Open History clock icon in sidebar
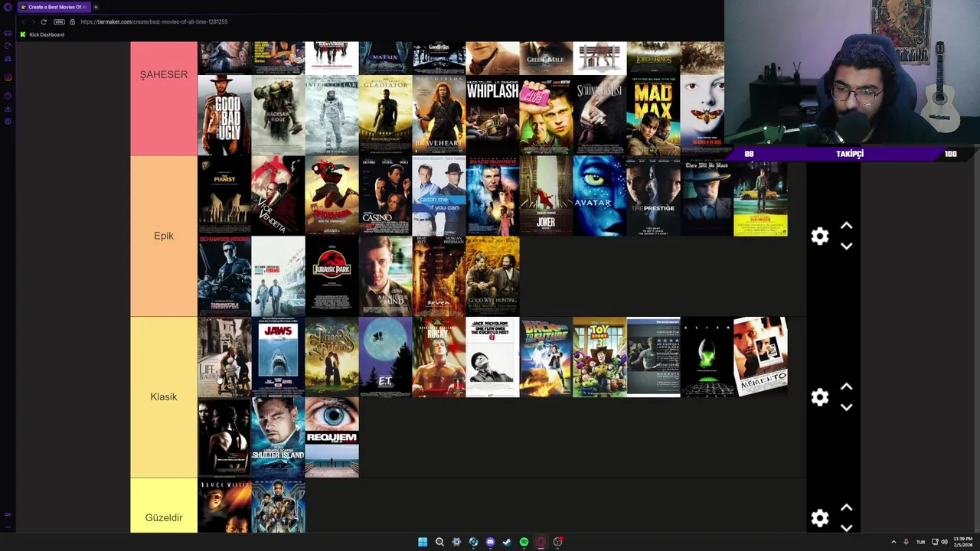Viewport: 980px width, 551px height. (x=8, y=96)
